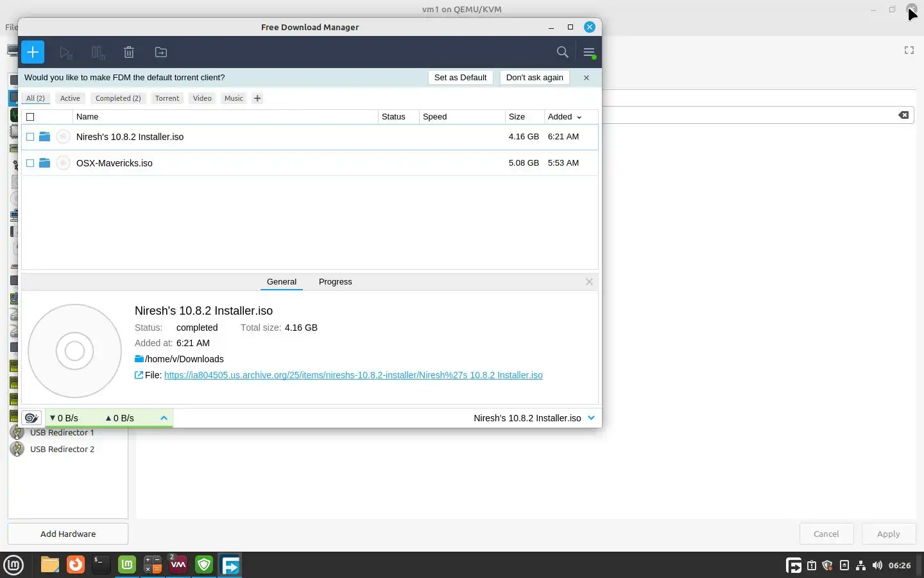Image resolution: width=924 pixels, height=578 pixels.
Task: Select the All (2) filter tab
Action: tap(35, 98)
